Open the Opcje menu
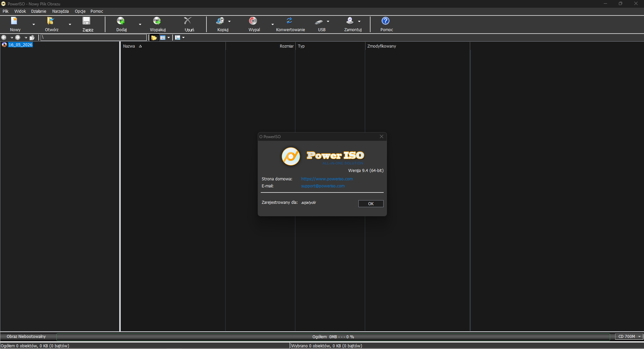 [80, 11]
